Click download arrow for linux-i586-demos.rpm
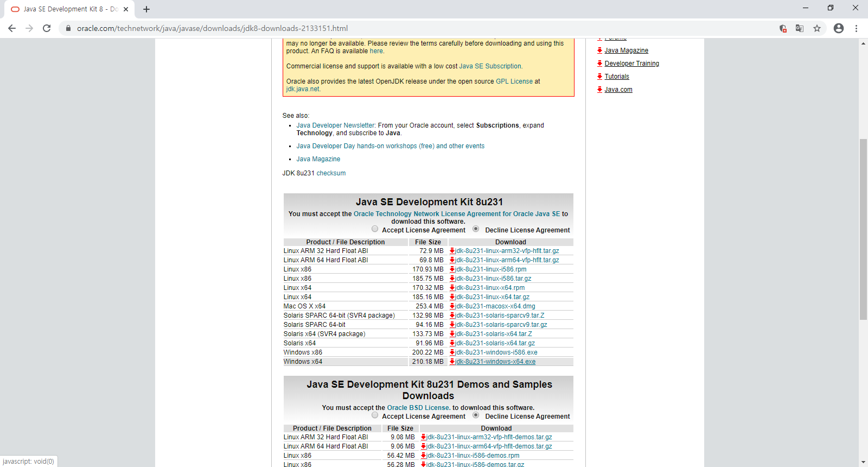Viewport: 868px width, 467px height. point(424,456)
